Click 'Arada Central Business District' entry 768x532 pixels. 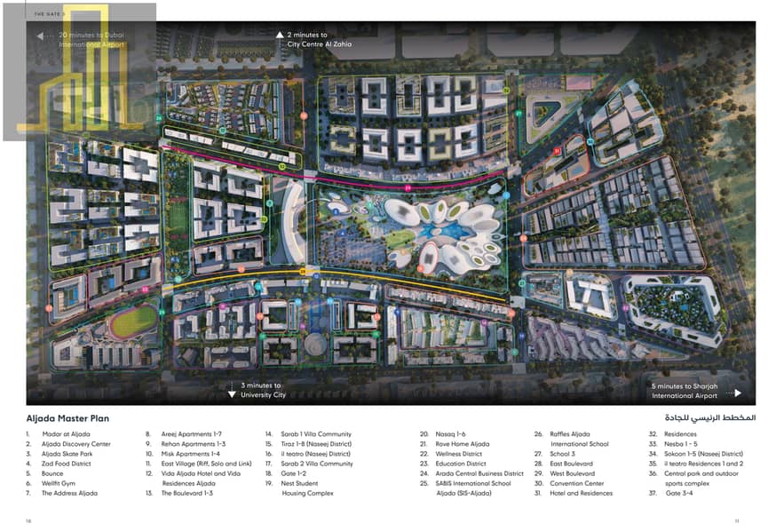pyautogui.click(x=479, y=473)
